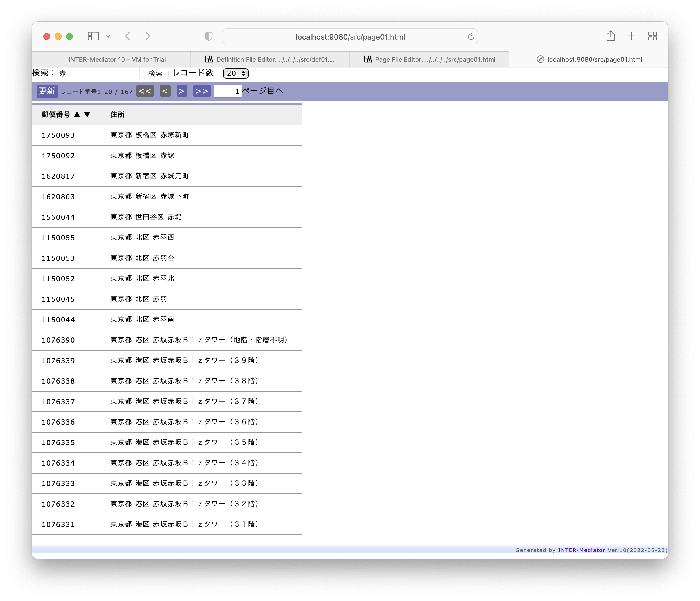The height and width of the screenshot is (601, 700).
Task: Go back with the browser back arrow
Action: (x=128, y=36)
